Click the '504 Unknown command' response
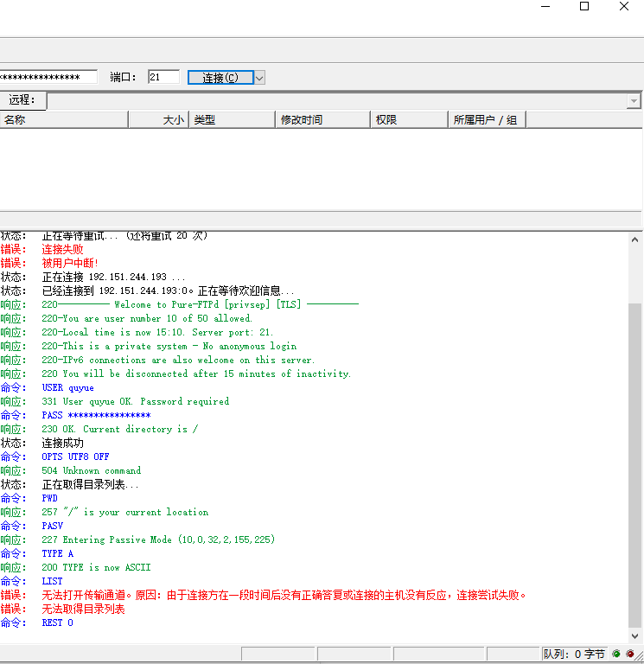The image size is (644, 664). 92,470
